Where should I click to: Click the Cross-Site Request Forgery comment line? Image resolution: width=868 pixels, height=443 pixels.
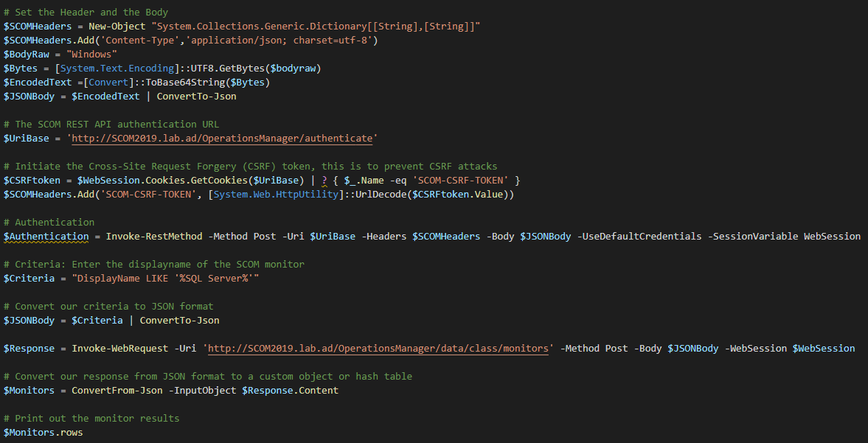250,167
